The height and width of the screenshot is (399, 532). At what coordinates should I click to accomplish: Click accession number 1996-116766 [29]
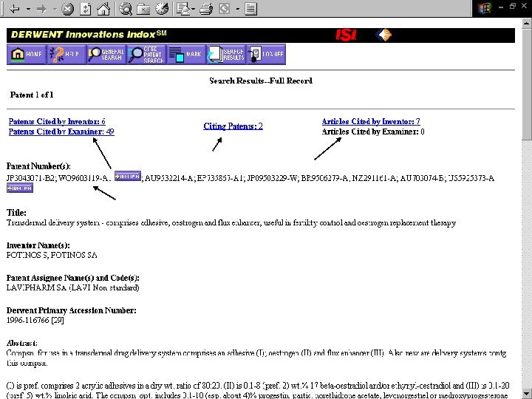pyautogui.click(x=35, y=320)
